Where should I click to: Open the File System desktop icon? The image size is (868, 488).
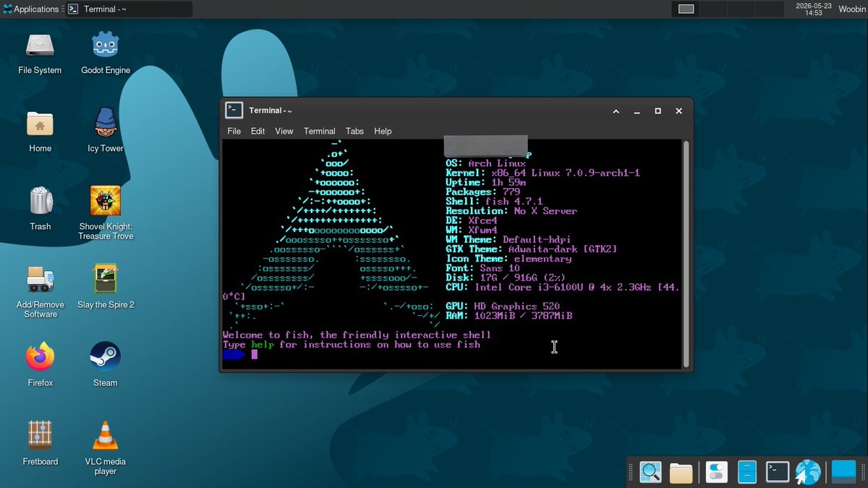[40, 45]
